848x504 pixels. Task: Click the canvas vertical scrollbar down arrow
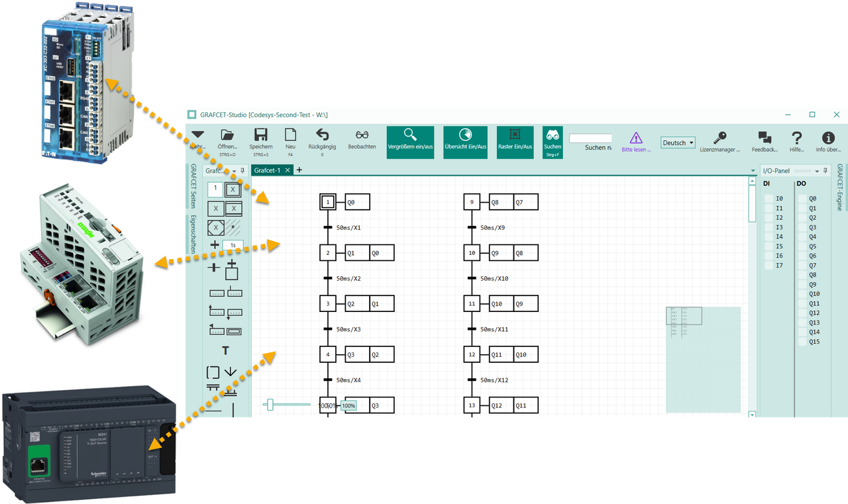[752, 415]
